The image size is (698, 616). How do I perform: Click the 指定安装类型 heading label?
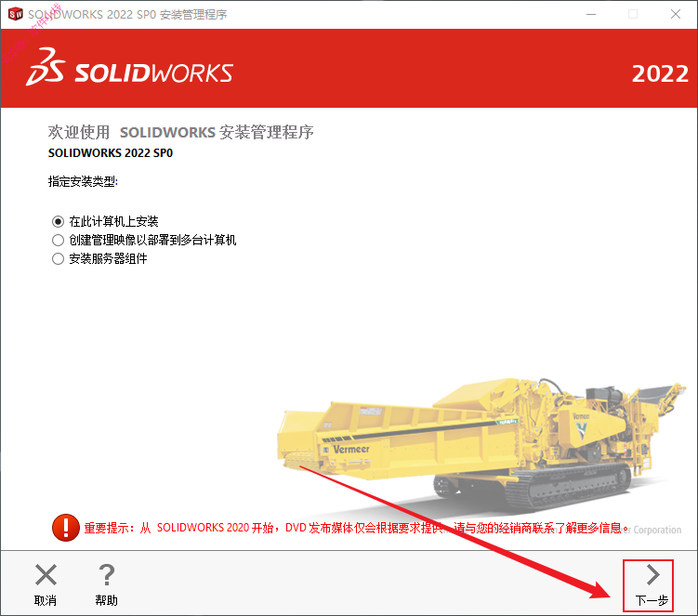pyautogui.click(x=83, y=181)
